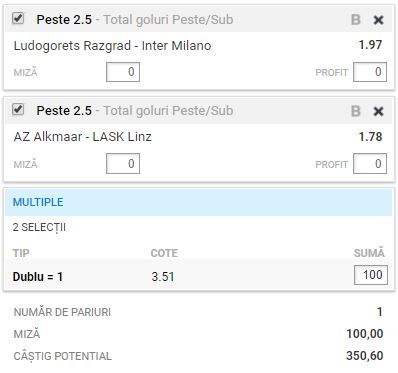Image resolution: width=398 pixels, height=373 pixels.
Task: Click the MULTIPLE section header
Action: [199, 202]
